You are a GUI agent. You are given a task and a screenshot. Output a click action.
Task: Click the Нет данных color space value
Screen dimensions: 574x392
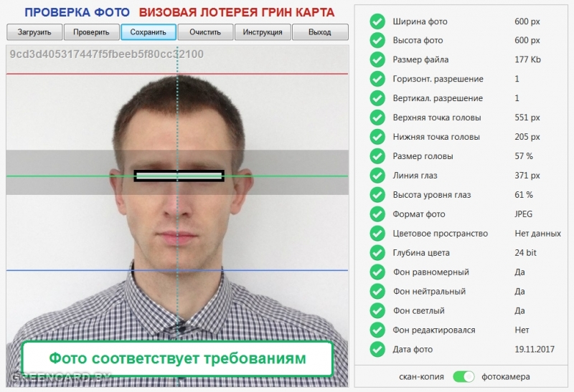[x=537, y=234]
